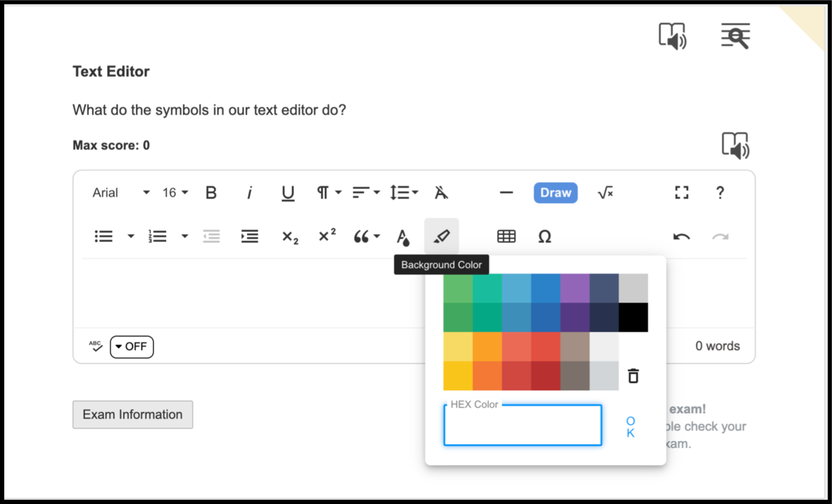Image resolution: width=832 pixels, height=504 pixels.
Task: Clear text formatting
Action: [x=441, y=193]
